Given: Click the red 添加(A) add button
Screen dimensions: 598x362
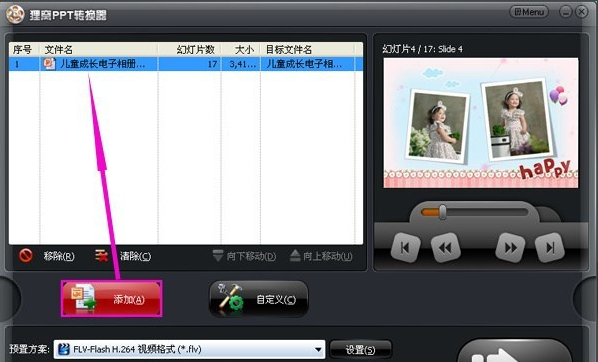Looking at the screenshot, I should point(112,299).
